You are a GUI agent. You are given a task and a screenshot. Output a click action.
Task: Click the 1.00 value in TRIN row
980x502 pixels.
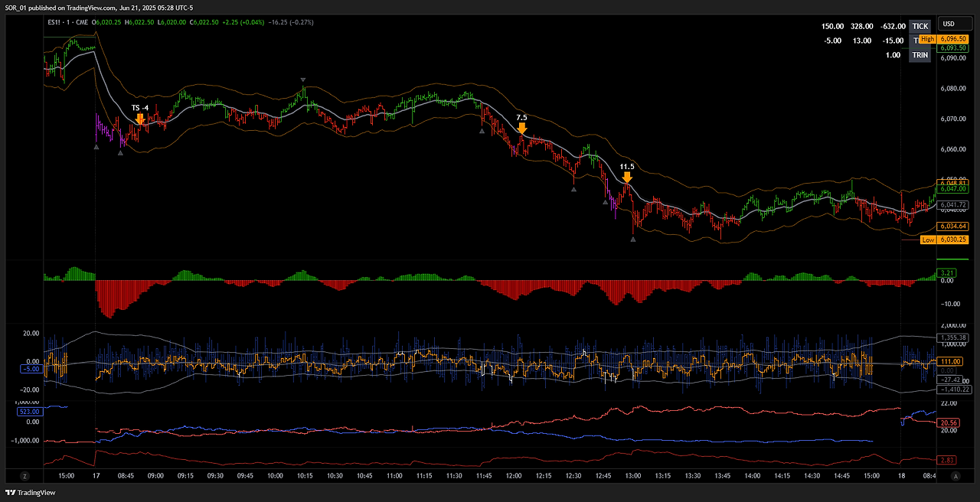point(893,55)
